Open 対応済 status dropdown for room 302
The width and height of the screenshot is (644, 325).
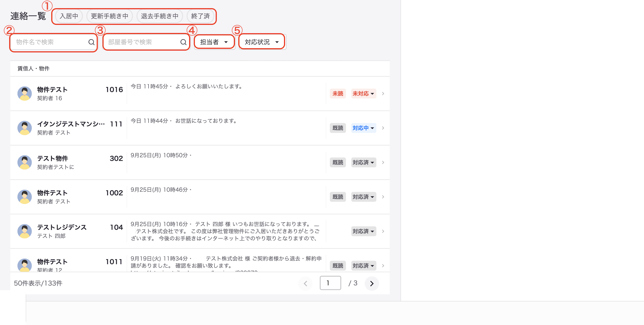point(363,163)
